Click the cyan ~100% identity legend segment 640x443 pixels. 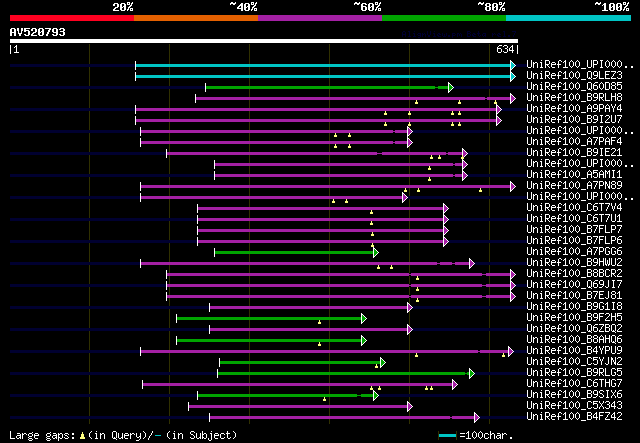[569, 18]
